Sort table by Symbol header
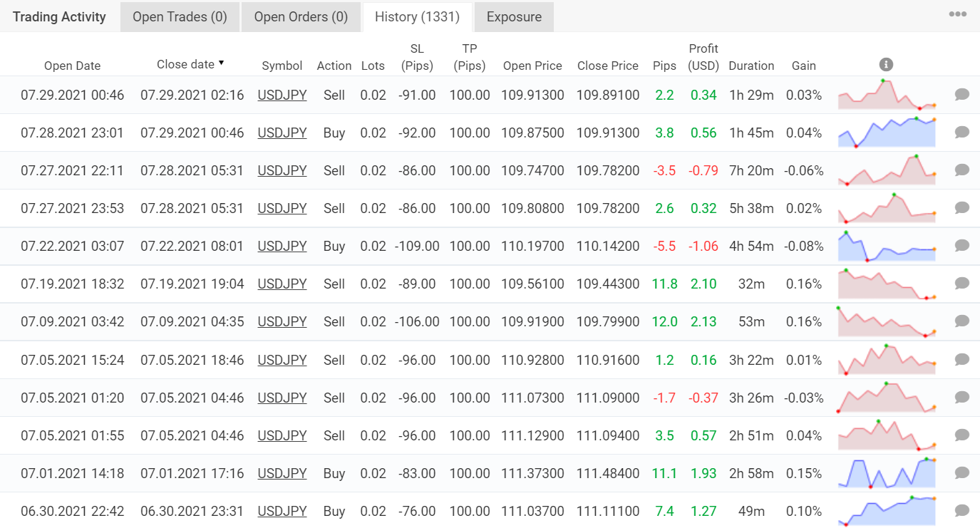 282,66
